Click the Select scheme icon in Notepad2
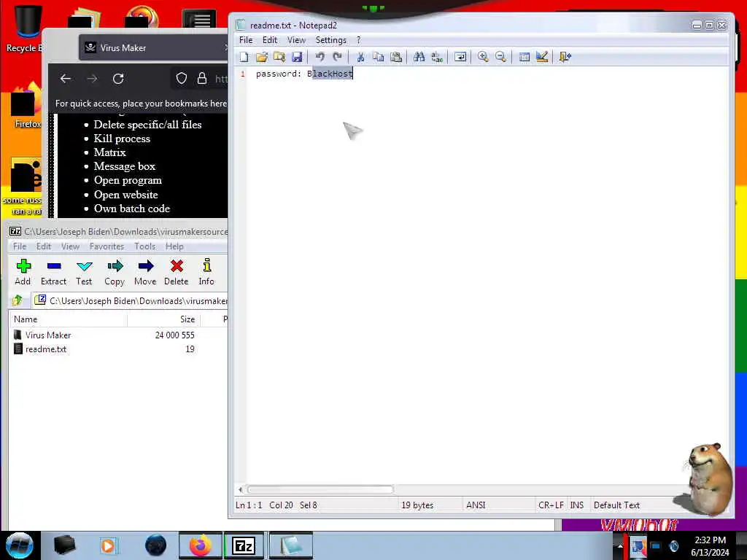Screen dimensions: 747x560 click(x=524, y=57)
